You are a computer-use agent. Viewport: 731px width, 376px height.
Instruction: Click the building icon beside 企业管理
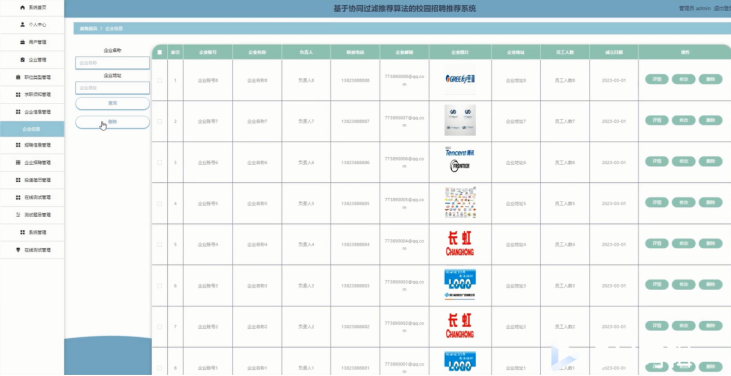pos(22,60)
